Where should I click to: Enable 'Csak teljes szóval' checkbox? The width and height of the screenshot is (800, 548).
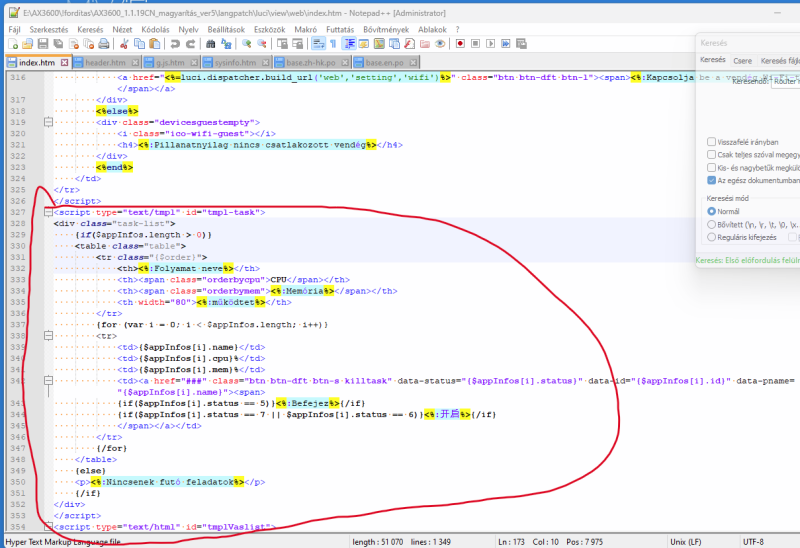pyautogui.click(x=711, y=155)
